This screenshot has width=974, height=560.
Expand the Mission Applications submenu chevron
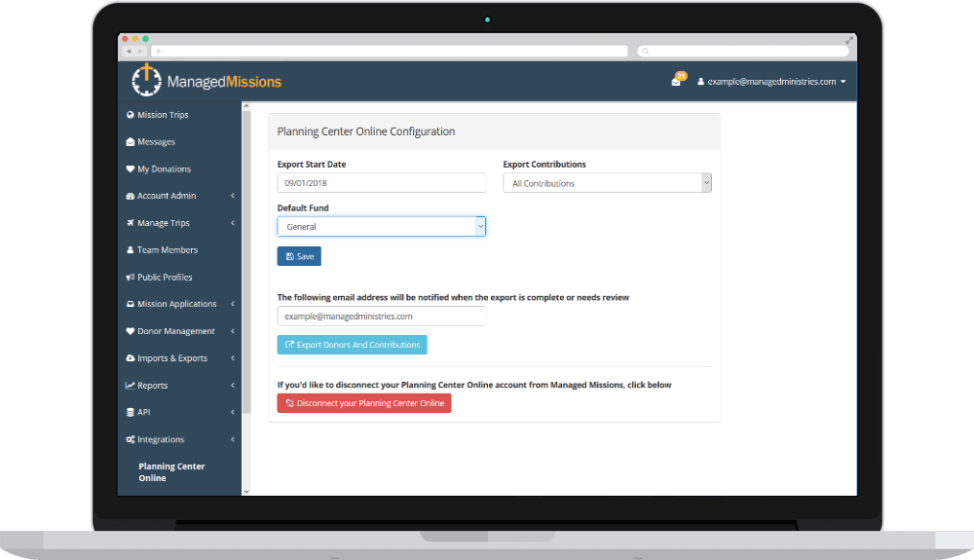click(233, 304)
